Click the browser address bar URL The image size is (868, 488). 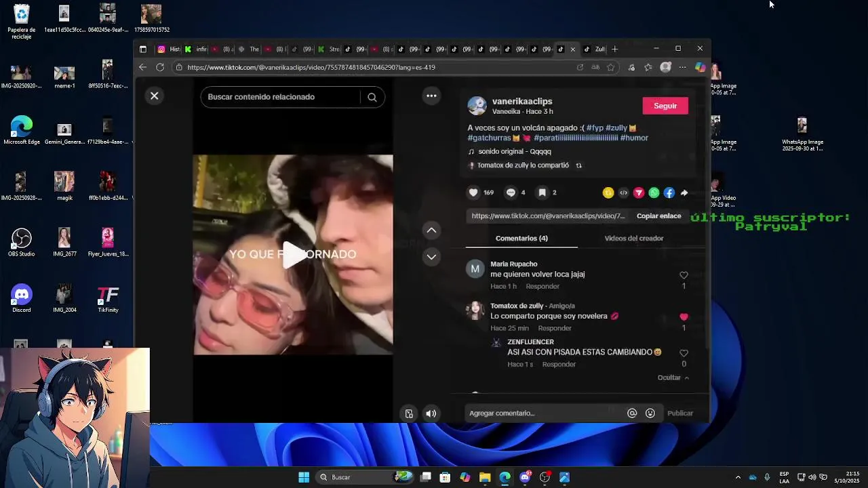[311, 68]
